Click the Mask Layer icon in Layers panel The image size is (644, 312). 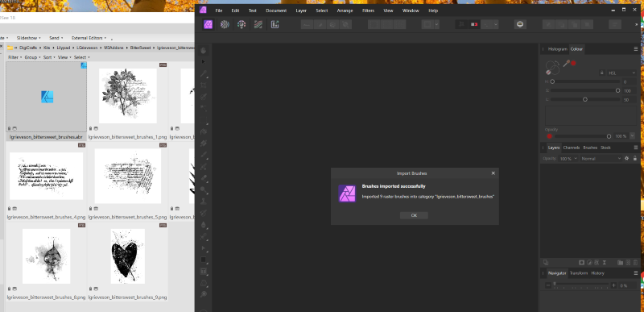tap(581, 262)
